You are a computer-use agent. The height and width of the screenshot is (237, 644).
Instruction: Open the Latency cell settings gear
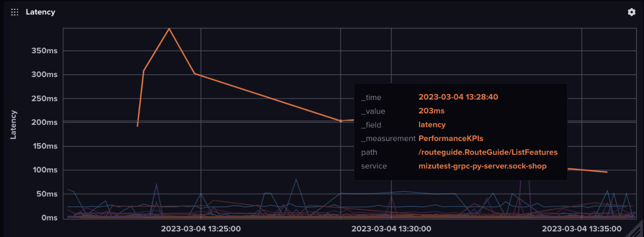[631, 12]
